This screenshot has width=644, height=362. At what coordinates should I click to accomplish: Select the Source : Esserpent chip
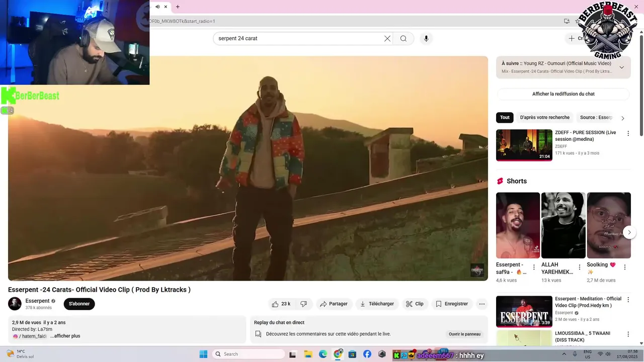click(596, 118)
